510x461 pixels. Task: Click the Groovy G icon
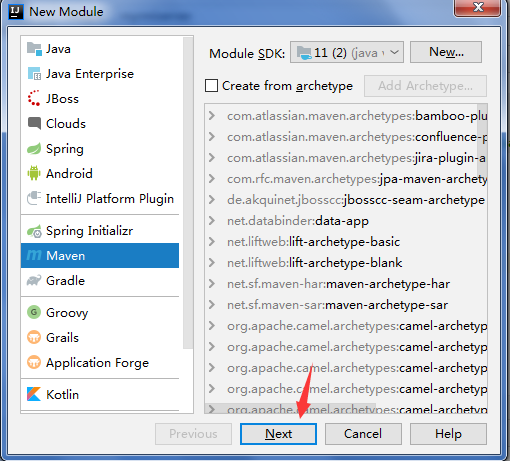pyautogui.click(x=34, y=312)
